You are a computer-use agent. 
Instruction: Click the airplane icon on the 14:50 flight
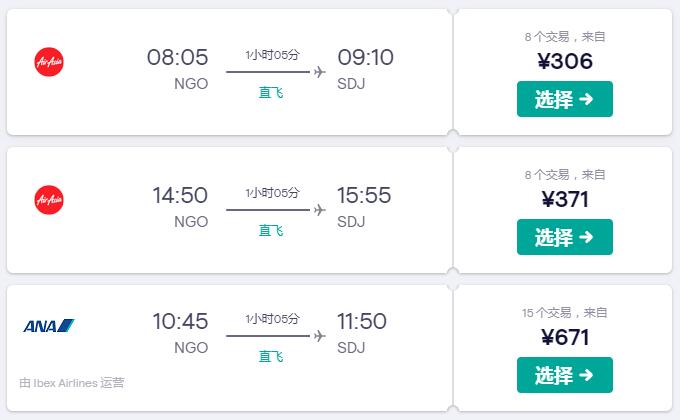(320, 210)
